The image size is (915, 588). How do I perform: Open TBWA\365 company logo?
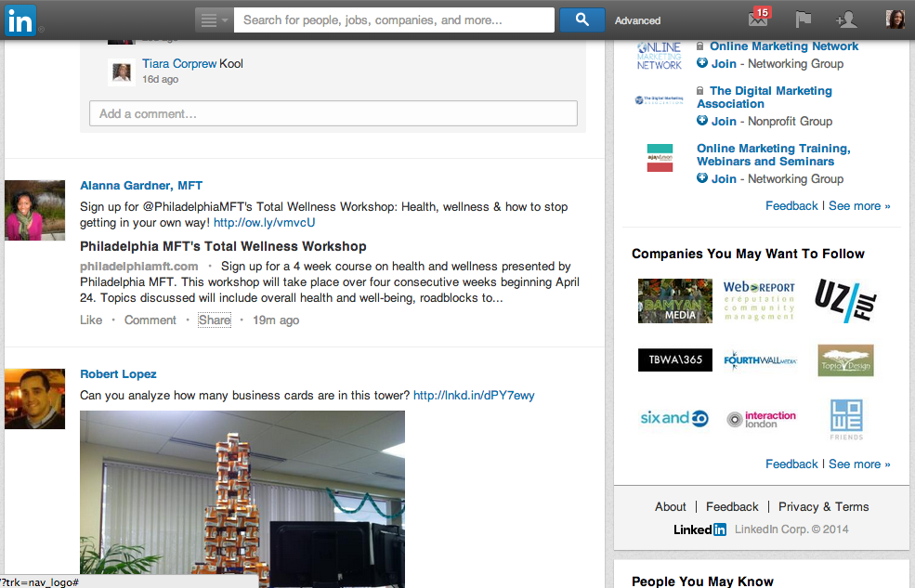click(675, 359)
